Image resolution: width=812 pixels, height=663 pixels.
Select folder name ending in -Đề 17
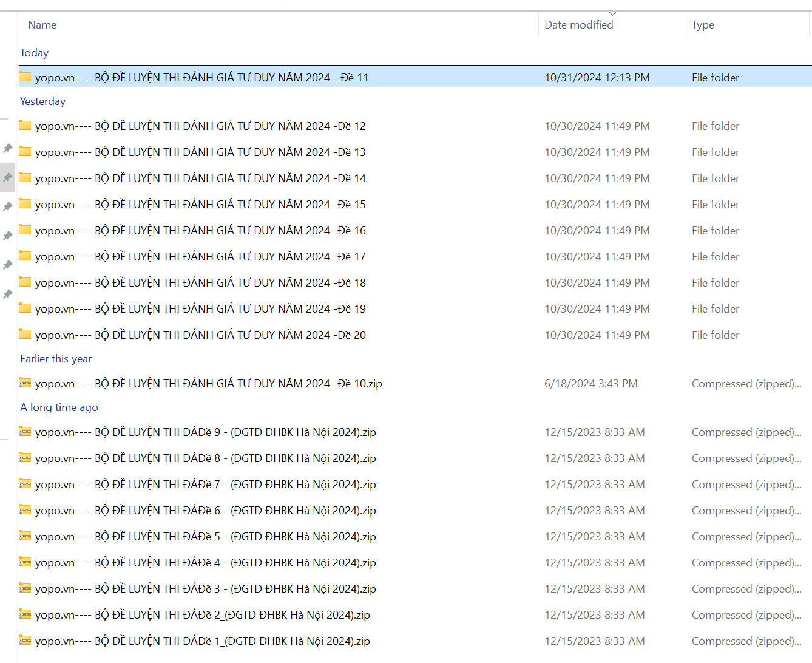tap(200, 256)
